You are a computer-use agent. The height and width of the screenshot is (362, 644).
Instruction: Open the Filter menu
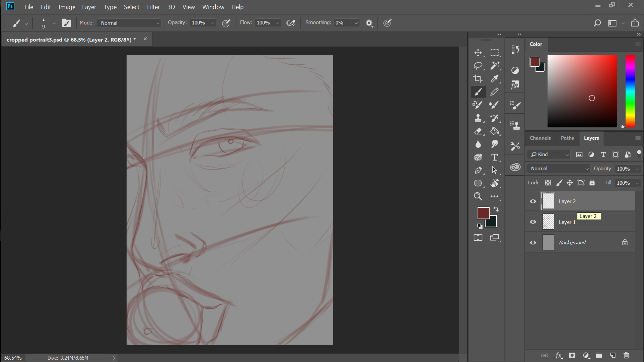pyautogui.click(x=153, y=7)
